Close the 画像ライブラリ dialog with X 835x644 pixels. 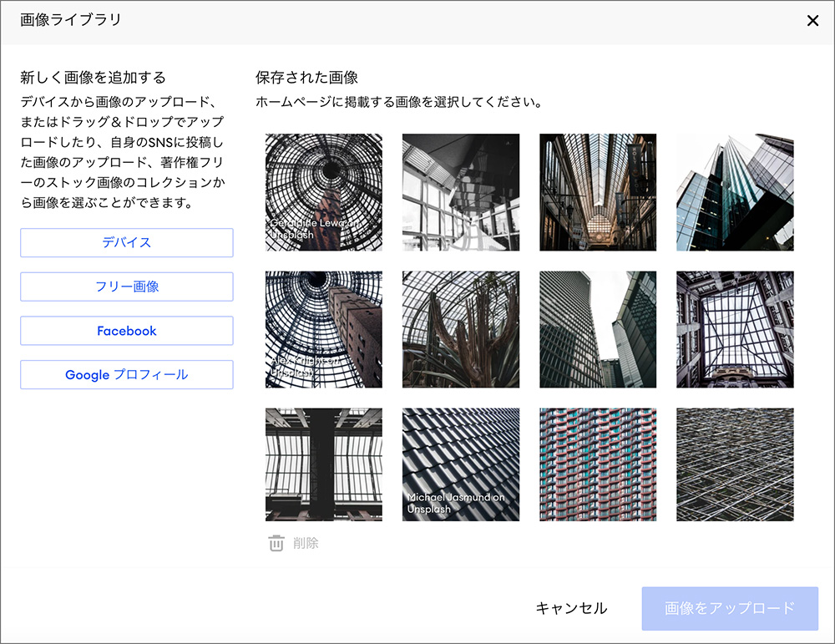[812, 21]
